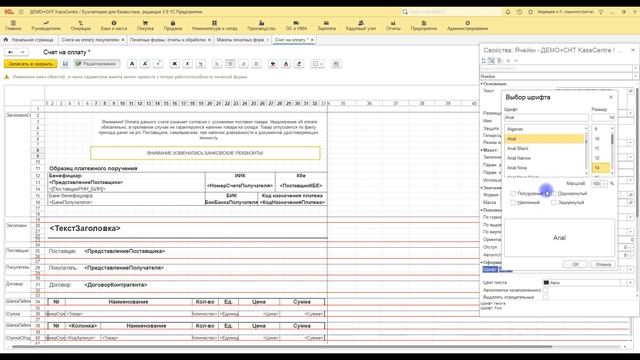Click Отмена in font dialog
This screenshot has height=360, width=640.
tap(603, 264)
